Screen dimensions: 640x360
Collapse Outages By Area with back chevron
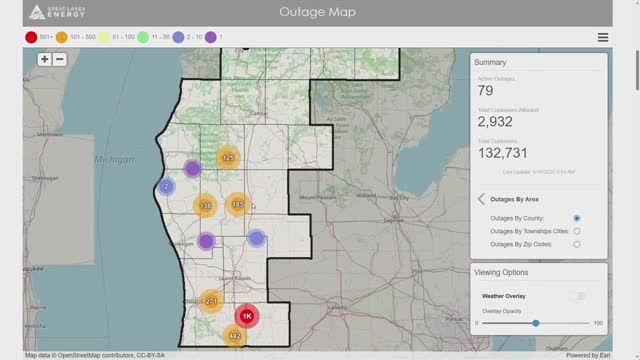pyautogui.click(x=481, y=199)
